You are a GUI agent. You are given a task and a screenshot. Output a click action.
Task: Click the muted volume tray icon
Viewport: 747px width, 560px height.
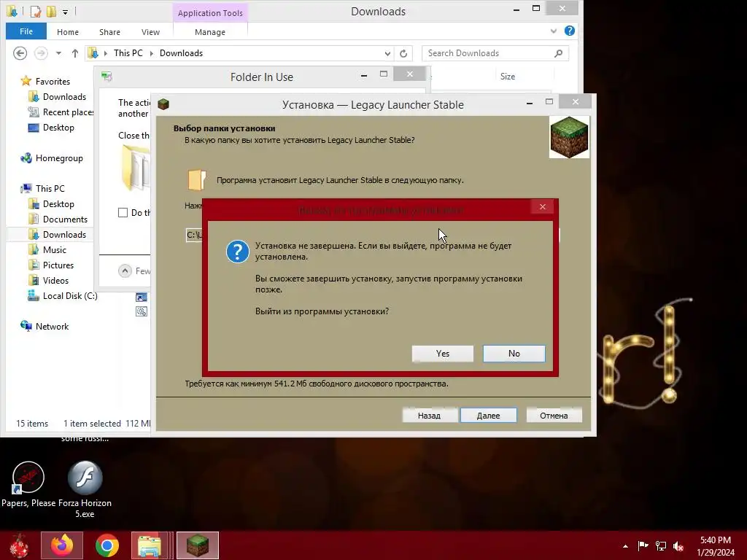click(678, 545)
